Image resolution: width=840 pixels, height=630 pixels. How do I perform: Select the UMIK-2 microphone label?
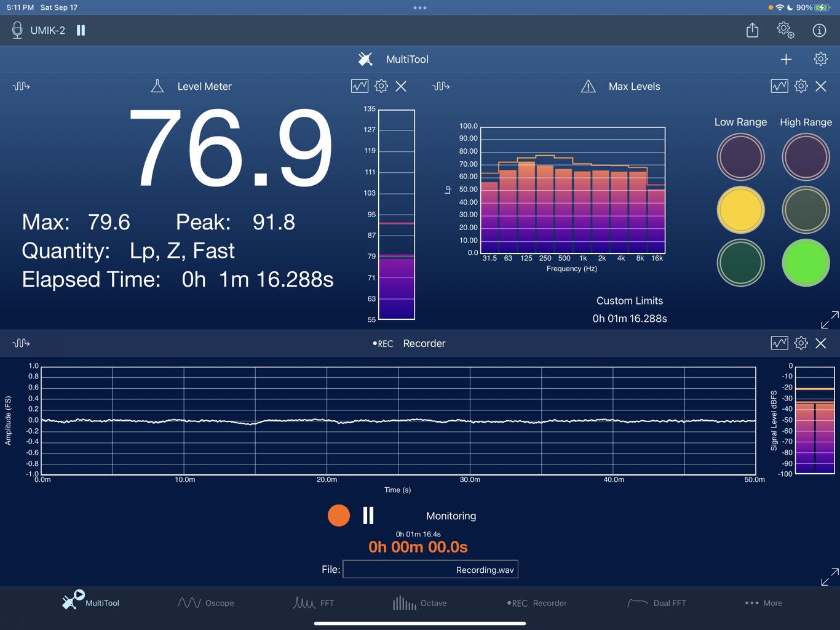click(x=48, y=30)
